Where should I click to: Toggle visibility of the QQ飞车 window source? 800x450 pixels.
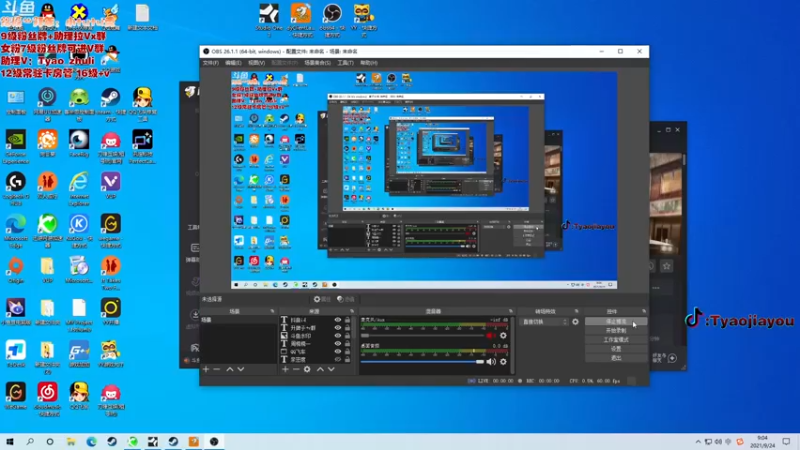pos(337,352)
